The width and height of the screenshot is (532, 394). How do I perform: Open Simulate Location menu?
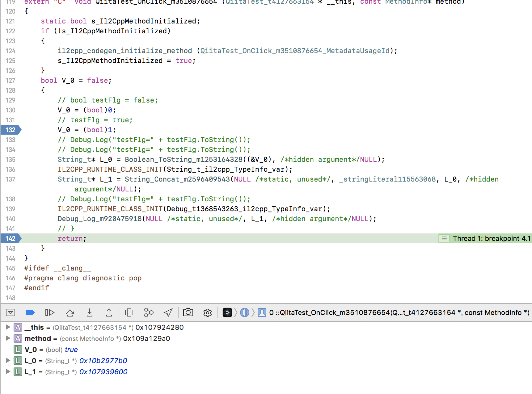pos(168,312)
